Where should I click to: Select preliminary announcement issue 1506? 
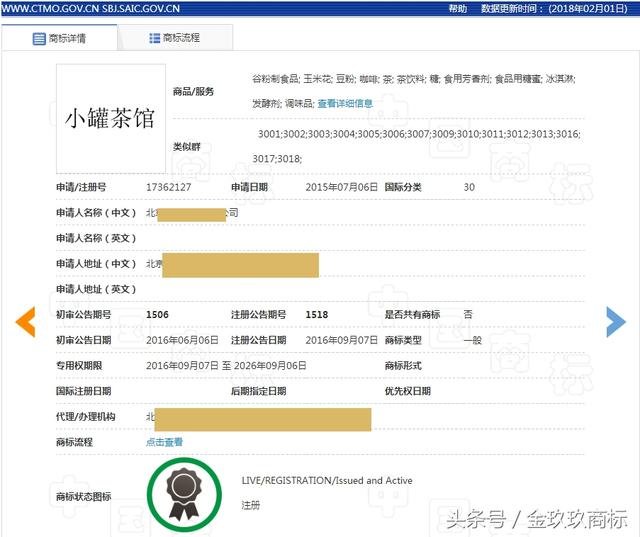(157, 315)
